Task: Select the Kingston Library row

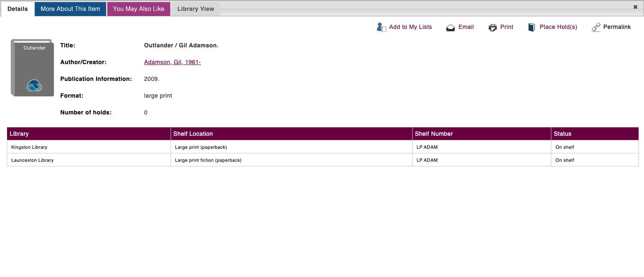Action: pyautogui.click(x=29, y=147)
